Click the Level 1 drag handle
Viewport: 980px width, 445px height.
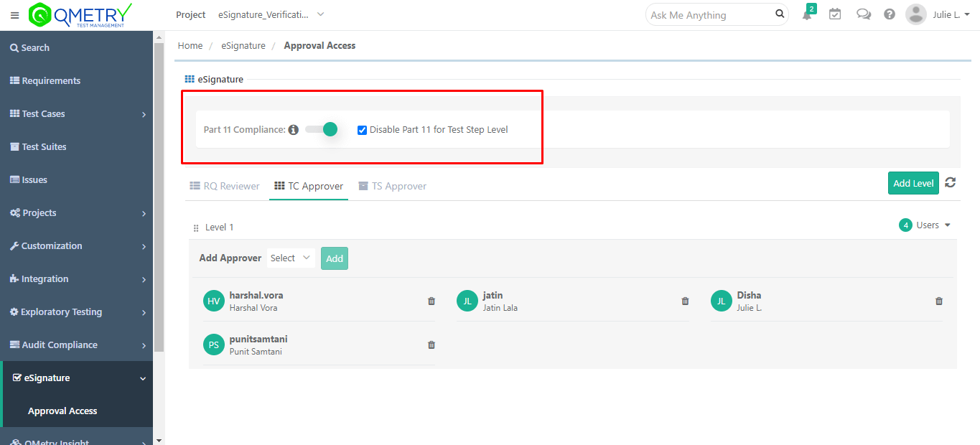tap(196, 228)
